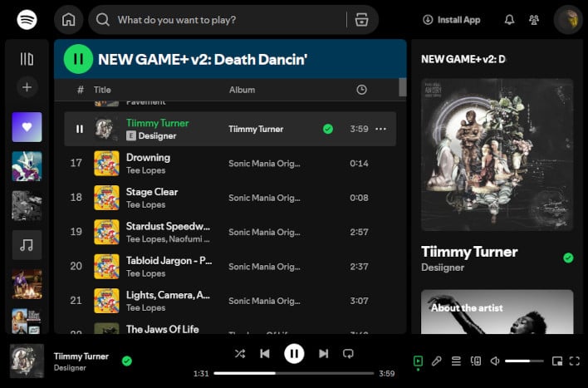Go to Home via house icon
Image resolution: width=588 pixels, height=388 pixels.
tap(69, 19)
